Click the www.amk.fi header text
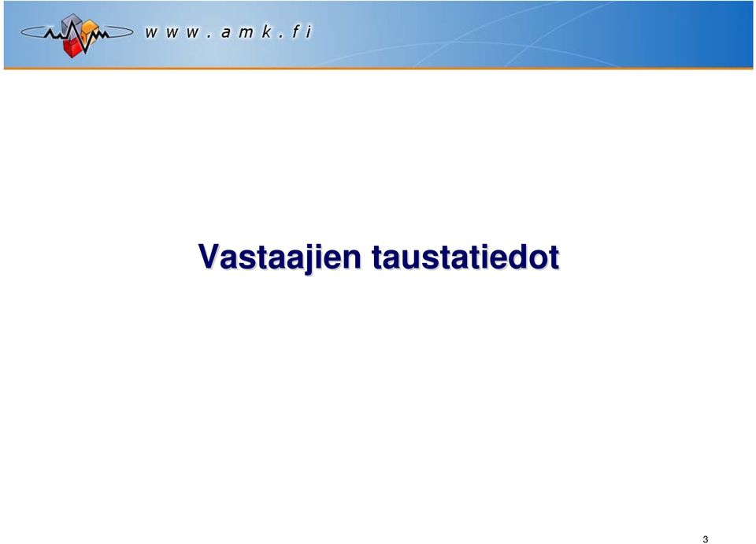This screenshot has width=756, height=544. [x=228, y=32]
